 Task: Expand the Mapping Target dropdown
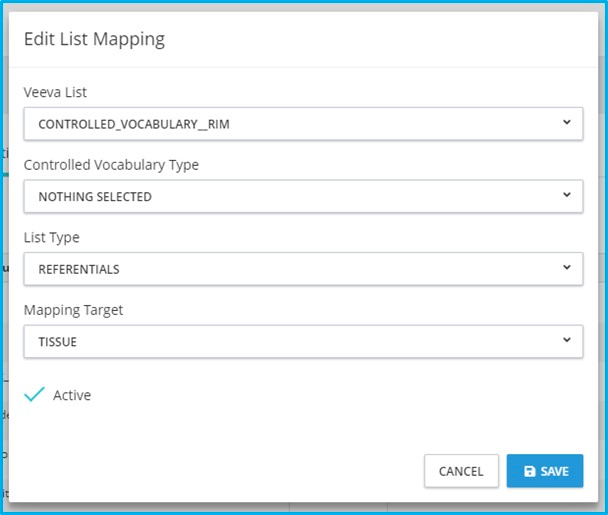[x=303, y=341]
